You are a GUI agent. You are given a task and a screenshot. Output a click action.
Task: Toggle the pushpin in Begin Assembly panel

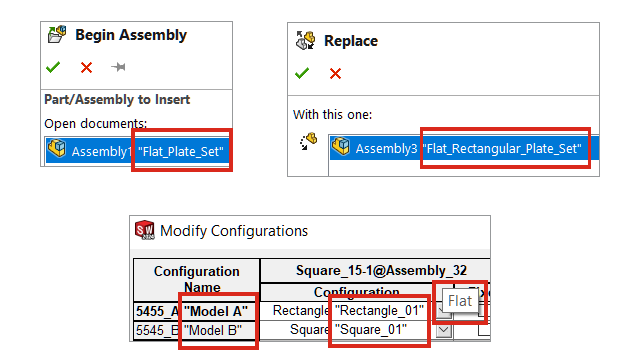pos(118,67)
